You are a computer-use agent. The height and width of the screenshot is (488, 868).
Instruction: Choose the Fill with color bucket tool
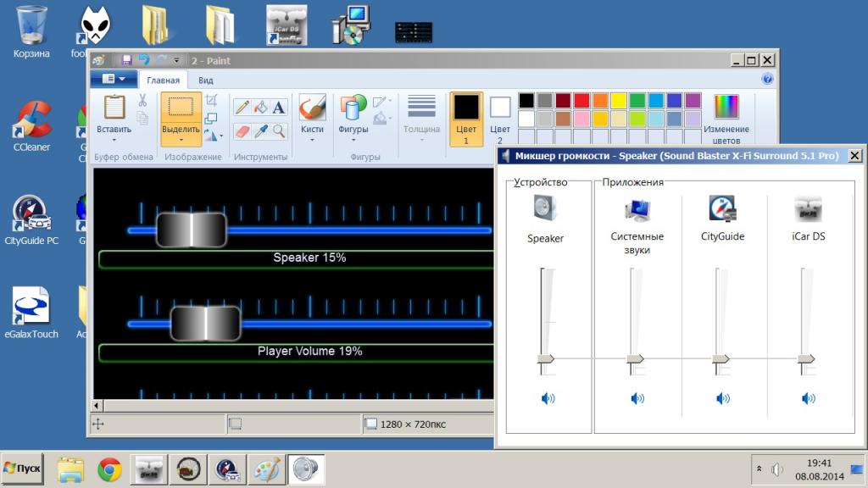[261, 108]
